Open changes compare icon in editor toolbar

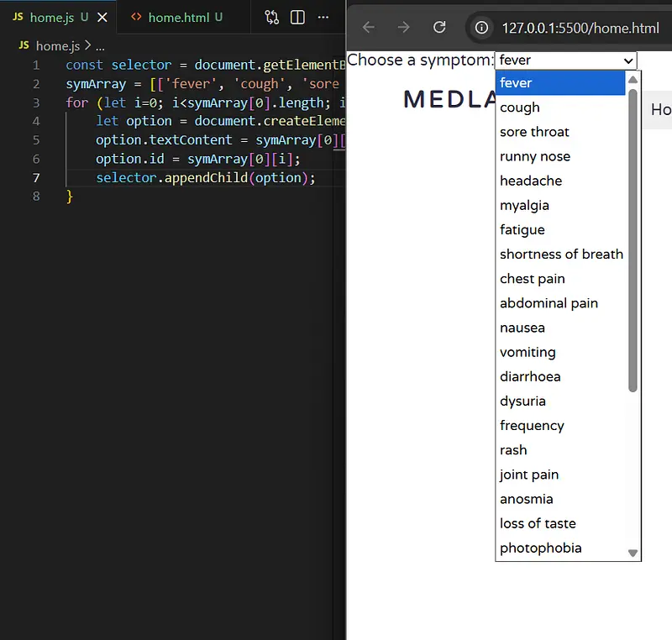pos(271,18)
